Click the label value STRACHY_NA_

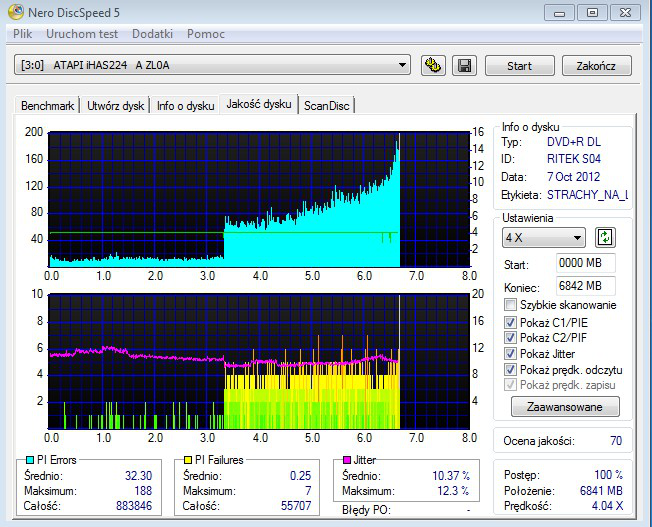point(588,195)
